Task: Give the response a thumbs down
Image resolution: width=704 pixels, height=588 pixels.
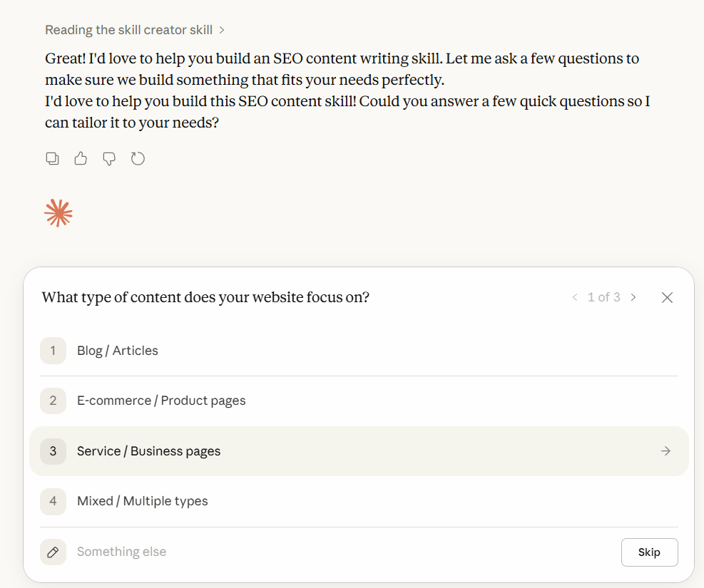Action: click(x=108, y=158)
